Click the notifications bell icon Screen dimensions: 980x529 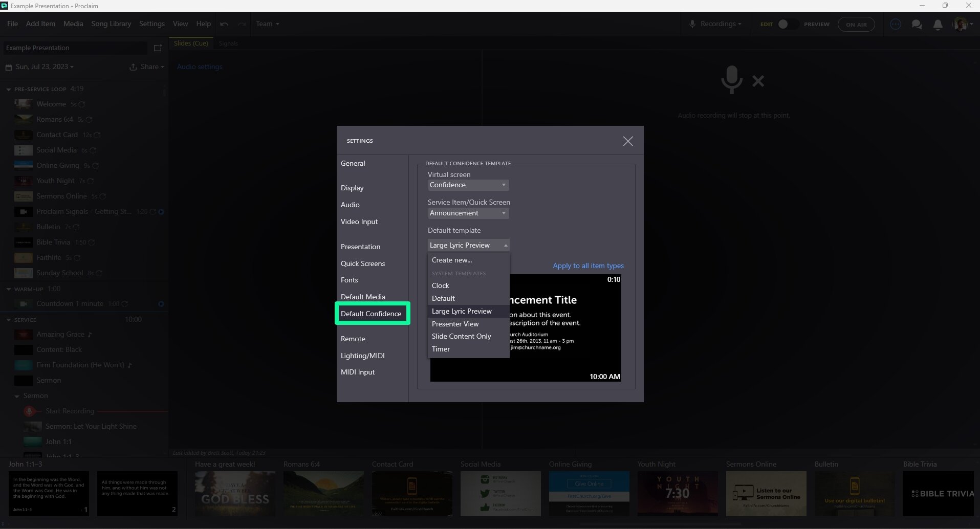coord(938,25)
